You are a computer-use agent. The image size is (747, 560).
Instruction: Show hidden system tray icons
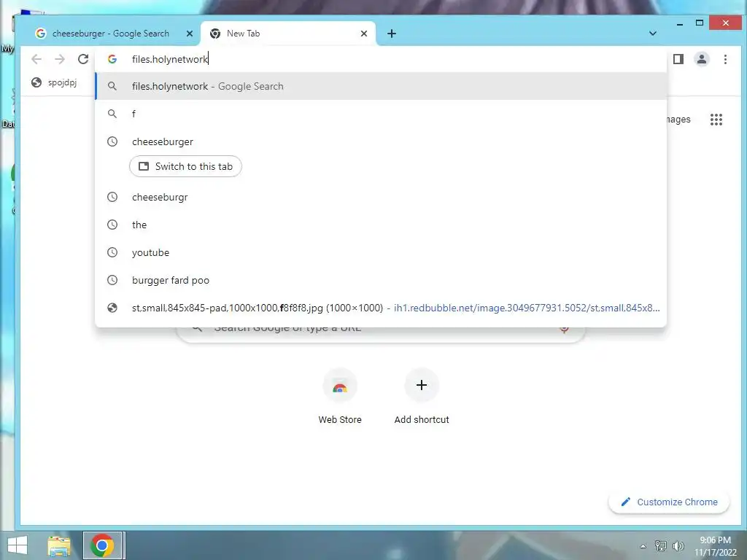[643, 546]
